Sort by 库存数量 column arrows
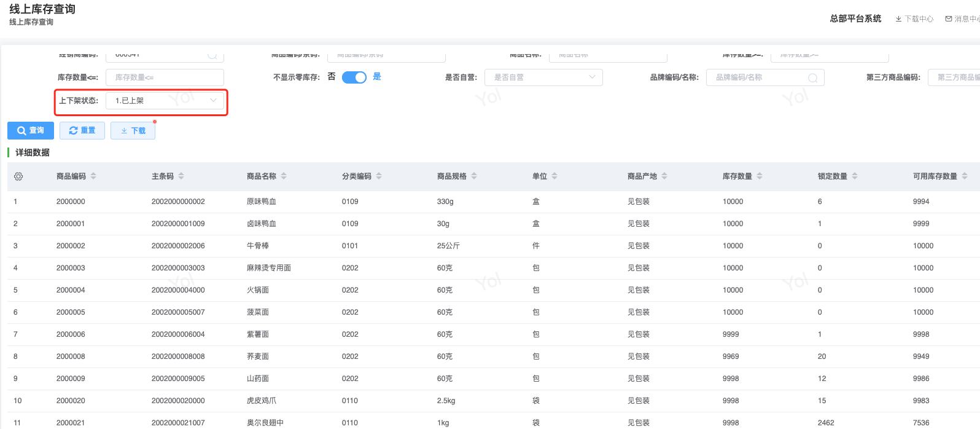This screenshot has height=429, width=980. point(760,176)
